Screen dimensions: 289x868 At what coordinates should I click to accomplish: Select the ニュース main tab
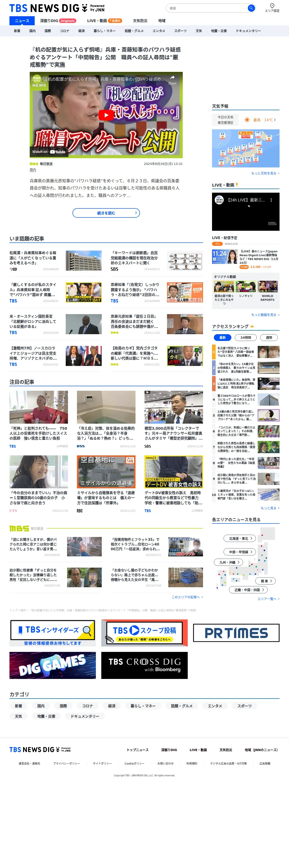point(22,21)
